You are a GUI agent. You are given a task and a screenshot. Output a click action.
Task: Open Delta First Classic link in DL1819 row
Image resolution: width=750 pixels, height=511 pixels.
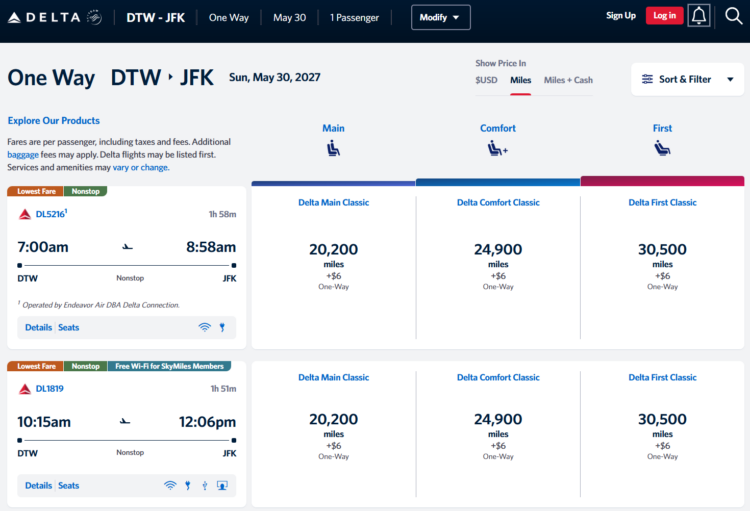point(662,377)
